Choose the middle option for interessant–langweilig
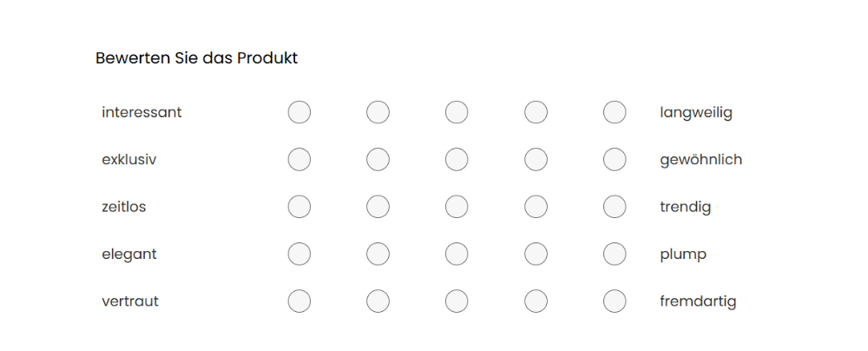This screenshot has height=351, width=868. tap(457, 112)
